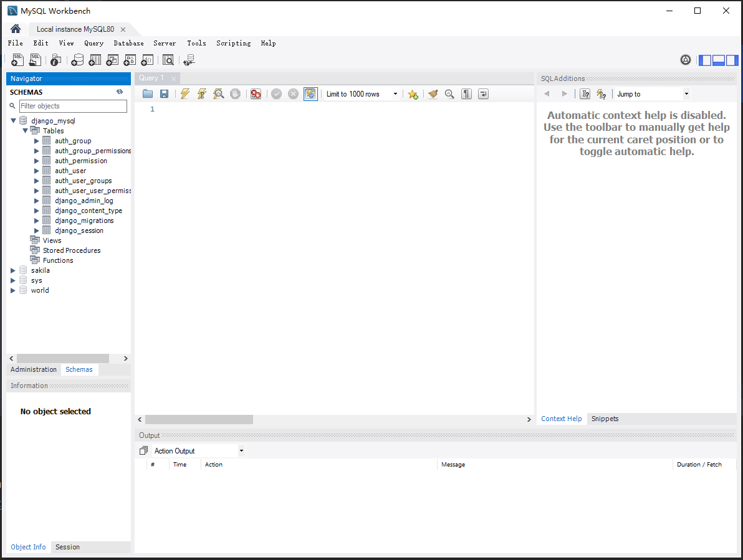Viewport: 743px width, 560px height.
Task: Click the query editor horizontal scrollbar
Action: [199, 419]
